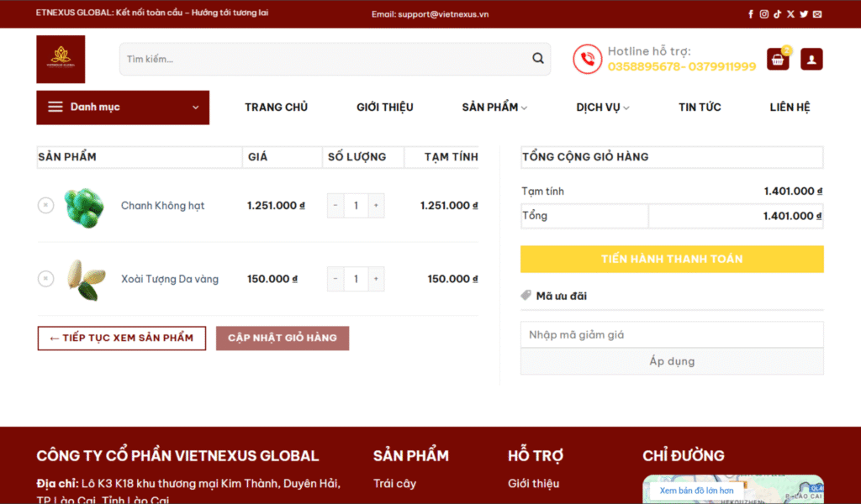Click Tiếp tục xem sản phẩm button
The width and height of the screenshot is (861, 504).
click(x=122, y=338)
